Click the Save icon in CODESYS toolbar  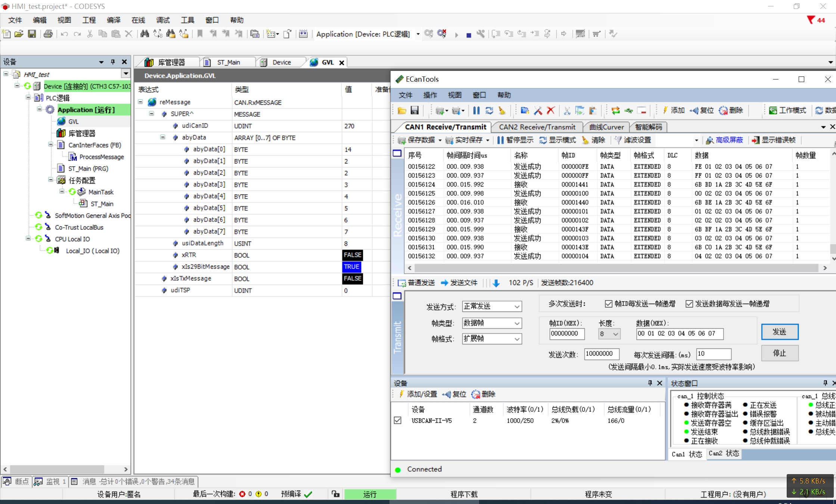[x=32, y=34]
